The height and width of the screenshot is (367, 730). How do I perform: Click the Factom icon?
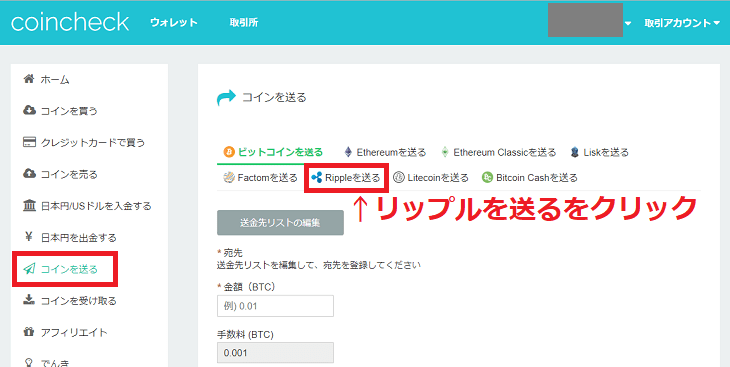(x=229, y=177)
